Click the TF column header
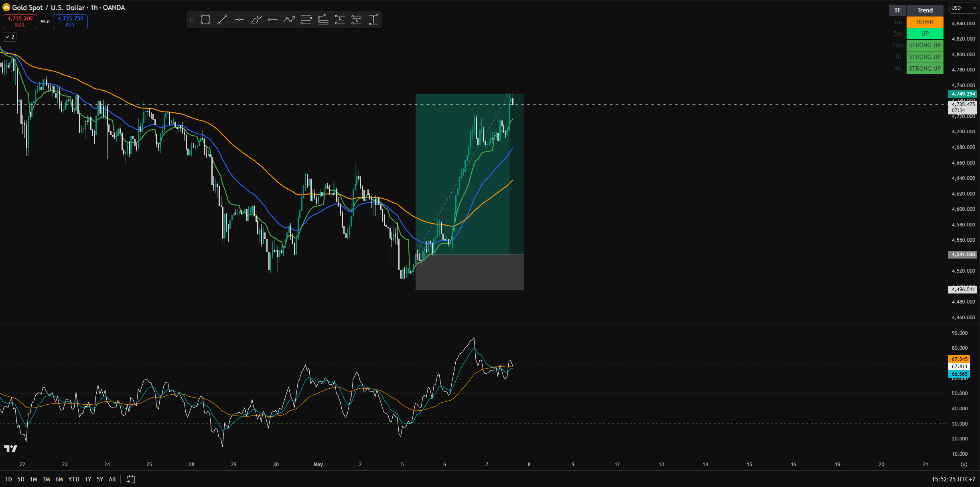This screenshot has width=980, height=487. (x=898, y=10)
